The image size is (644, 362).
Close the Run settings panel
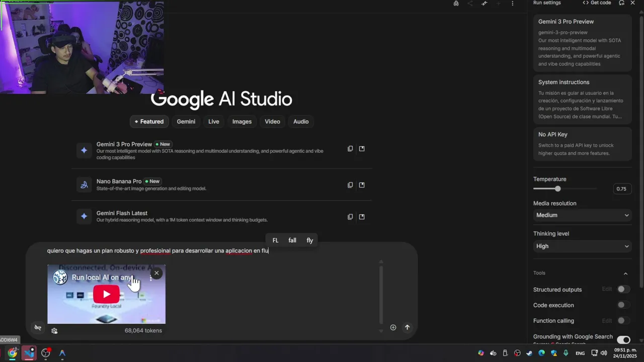pyautogui.click(x=632, y=3)
